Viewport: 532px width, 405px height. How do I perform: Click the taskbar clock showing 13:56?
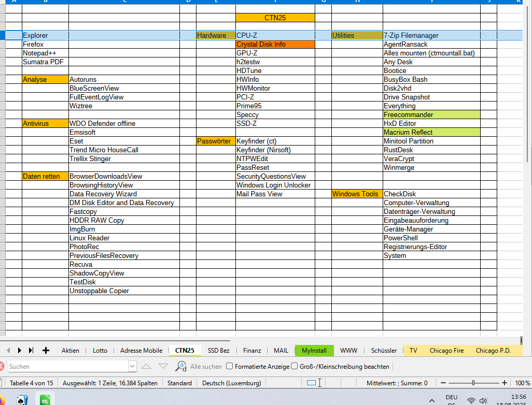pos(518,397)
